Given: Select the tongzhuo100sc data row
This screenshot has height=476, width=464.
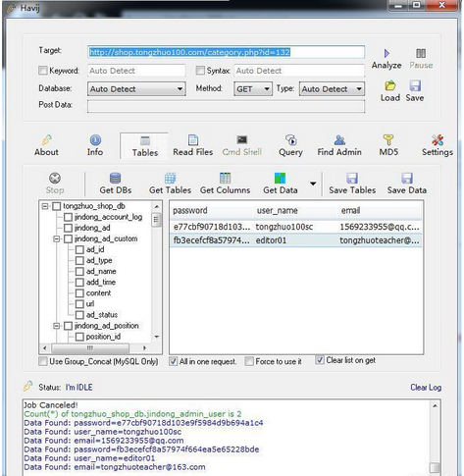Looking at the screenshot, I should click(296, 227).
